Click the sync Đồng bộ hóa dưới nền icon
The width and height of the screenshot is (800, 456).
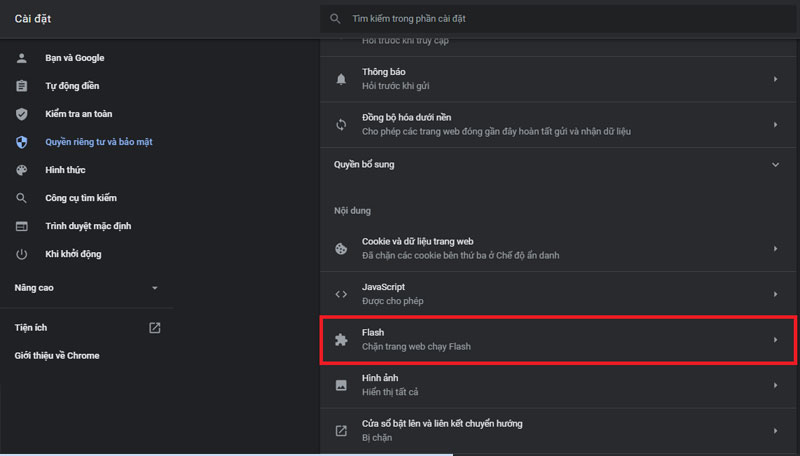point(341,124)
